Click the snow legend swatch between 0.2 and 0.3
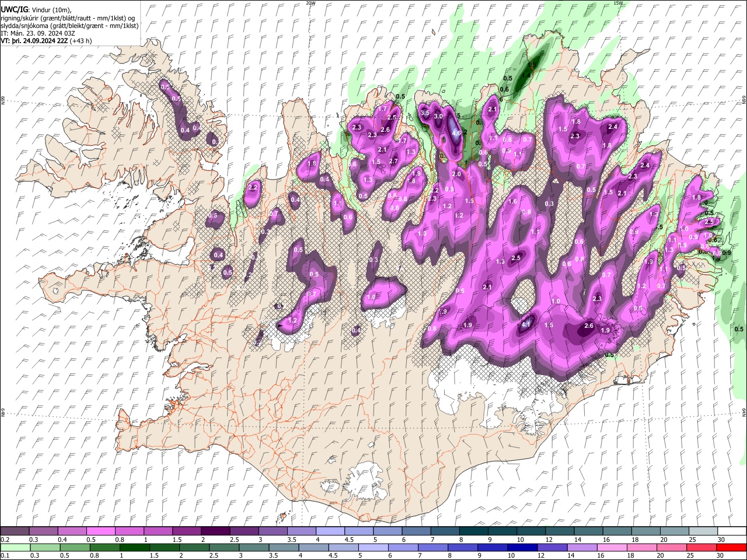This screenshot has width=747, height=560. click(15, 531)
